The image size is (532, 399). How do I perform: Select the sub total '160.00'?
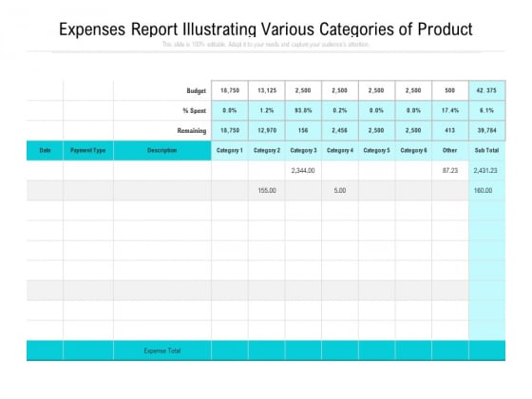484,190
